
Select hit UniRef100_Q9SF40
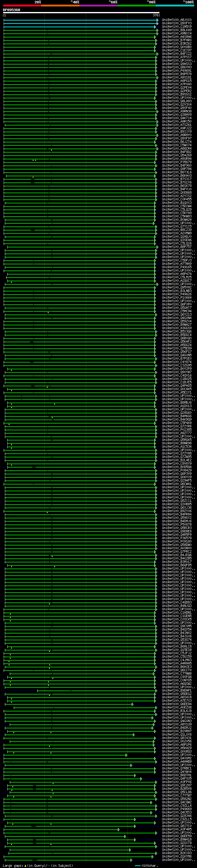[176, 108]
